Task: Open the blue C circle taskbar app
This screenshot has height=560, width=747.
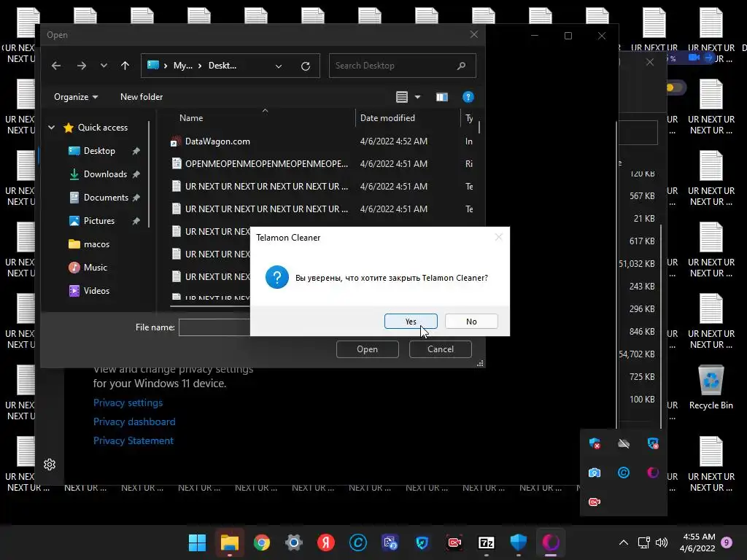Action: click(357, 542)
